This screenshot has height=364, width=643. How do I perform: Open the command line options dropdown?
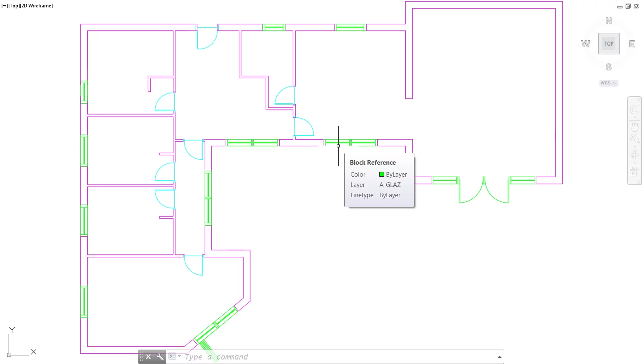[179, 357]
